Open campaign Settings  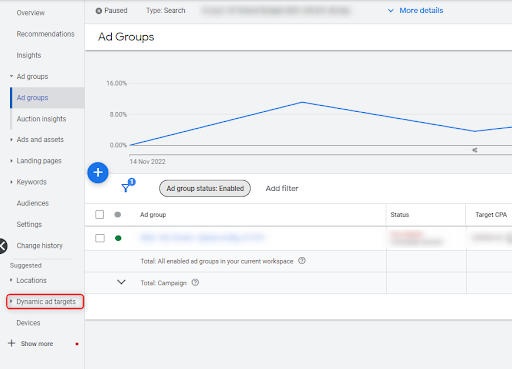coord(29,224)
